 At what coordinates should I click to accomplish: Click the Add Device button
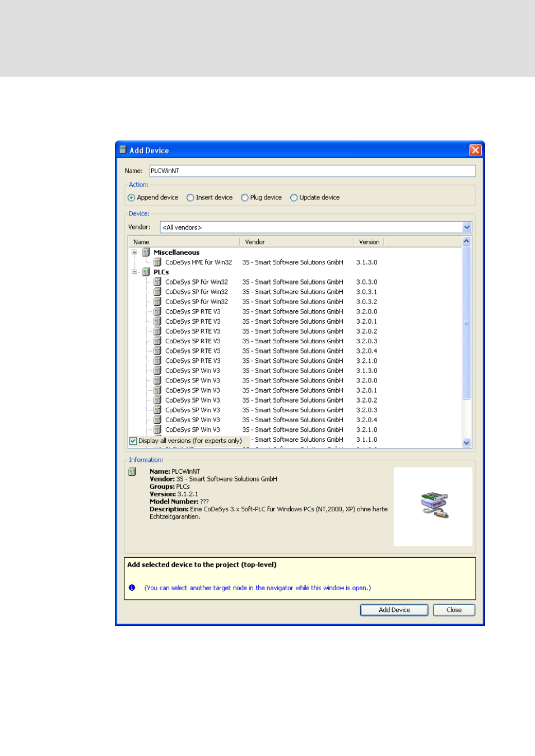[394, 610]
